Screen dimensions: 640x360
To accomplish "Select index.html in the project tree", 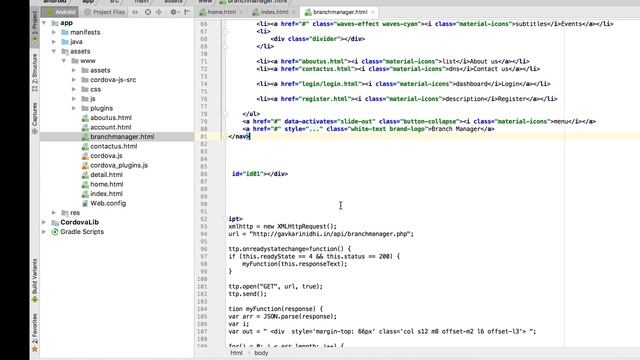I will [106, 194].
